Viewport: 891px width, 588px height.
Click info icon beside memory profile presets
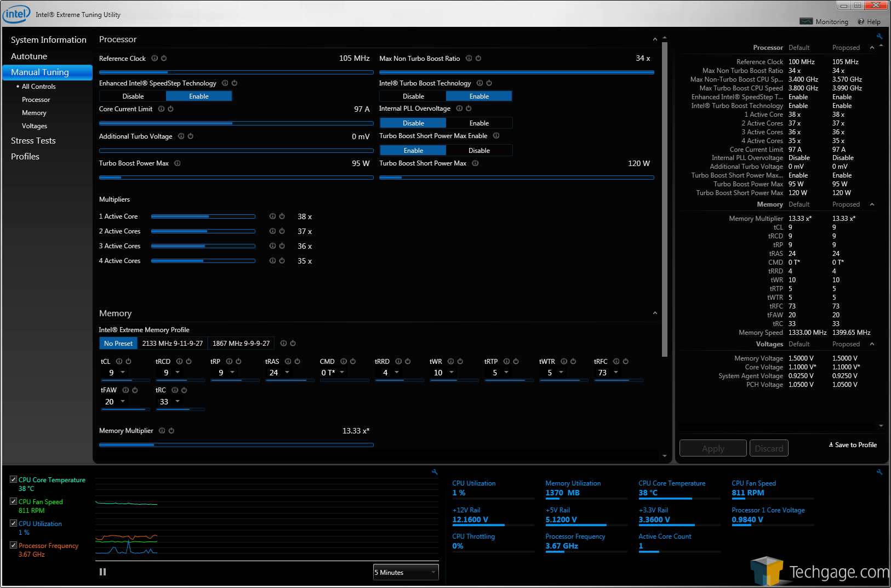(284, 344)
